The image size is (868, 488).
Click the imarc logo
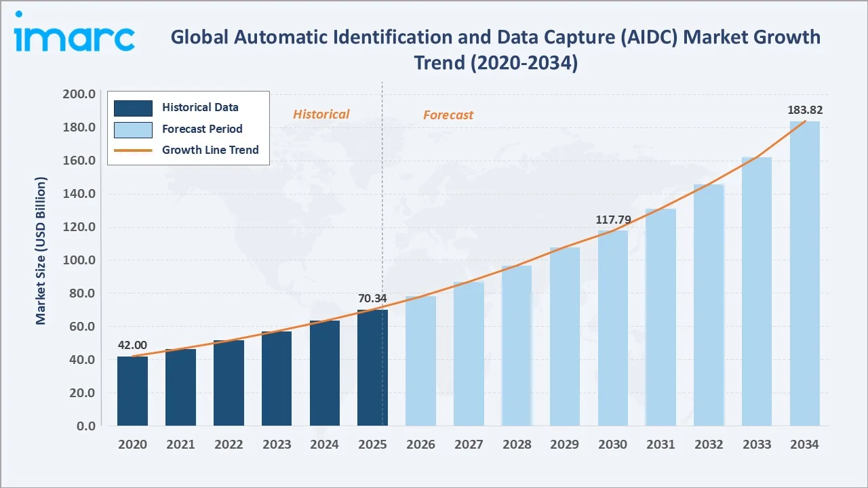(x=75, y=32)
